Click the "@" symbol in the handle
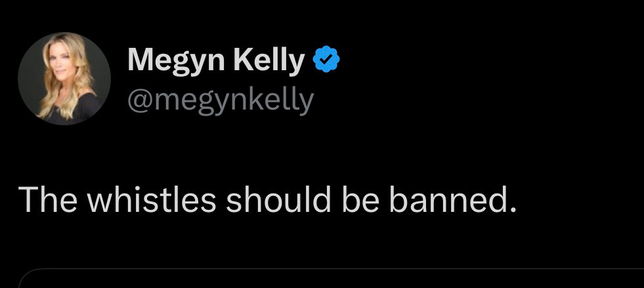Image resolution: width=644 pixels, height=288 pixels. (x=139, y=101)
